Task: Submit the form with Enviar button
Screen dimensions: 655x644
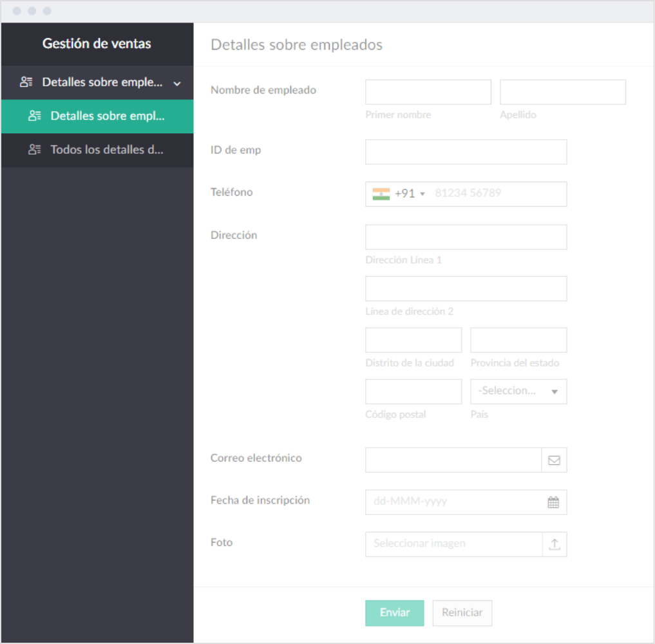Action: (394, 612)
